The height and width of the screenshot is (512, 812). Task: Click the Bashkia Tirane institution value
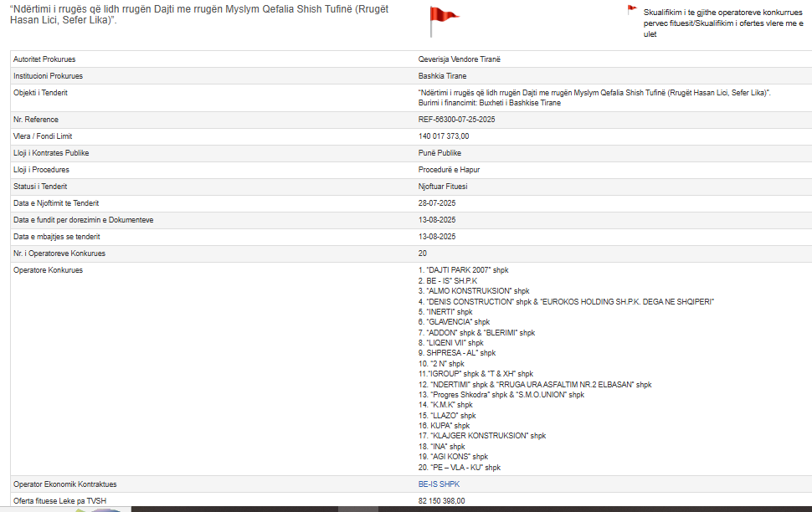coord(443,76)
